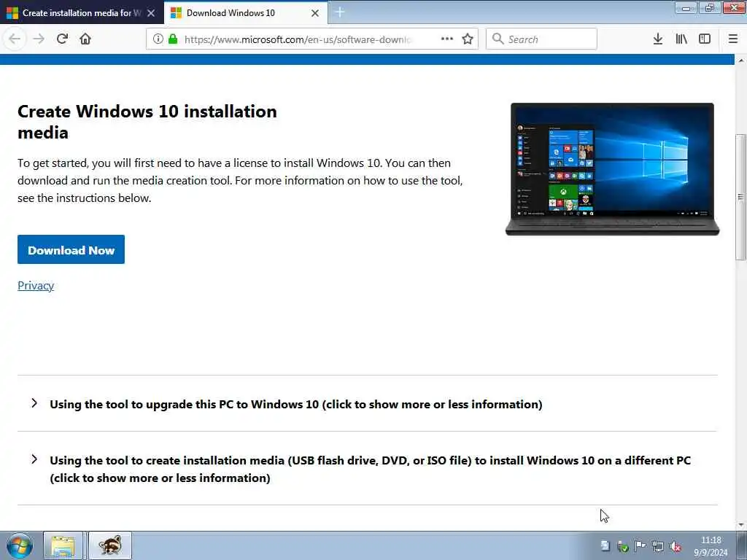Viewport: 747px width, 560px height.
Task: Click the forward navigation arrow
Action: point(39,39)
